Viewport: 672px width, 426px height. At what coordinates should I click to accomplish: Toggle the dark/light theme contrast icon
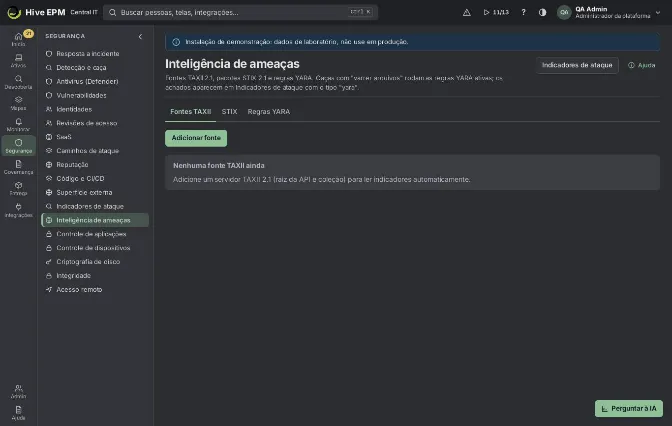(543, 12)
